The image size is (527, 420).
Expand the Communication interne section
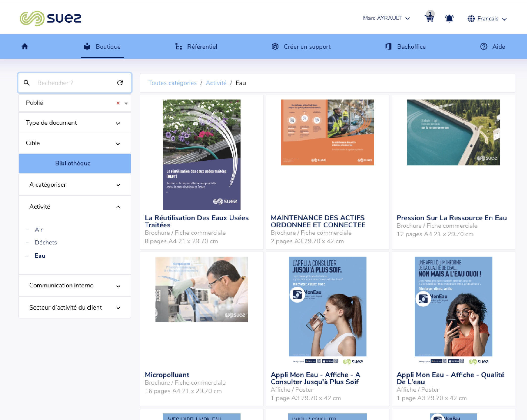[75, 286]
